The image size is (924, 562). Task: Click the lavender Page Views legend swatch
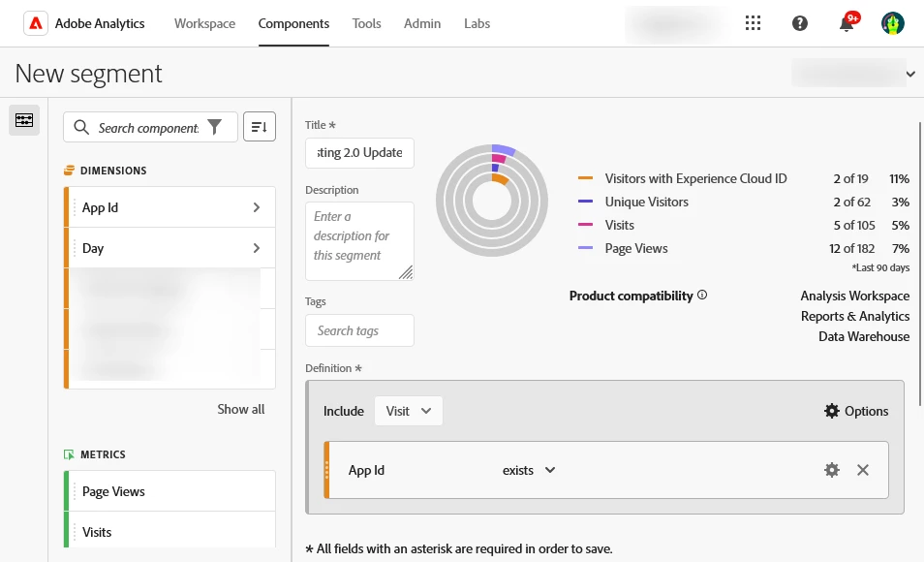click(585, 248)
